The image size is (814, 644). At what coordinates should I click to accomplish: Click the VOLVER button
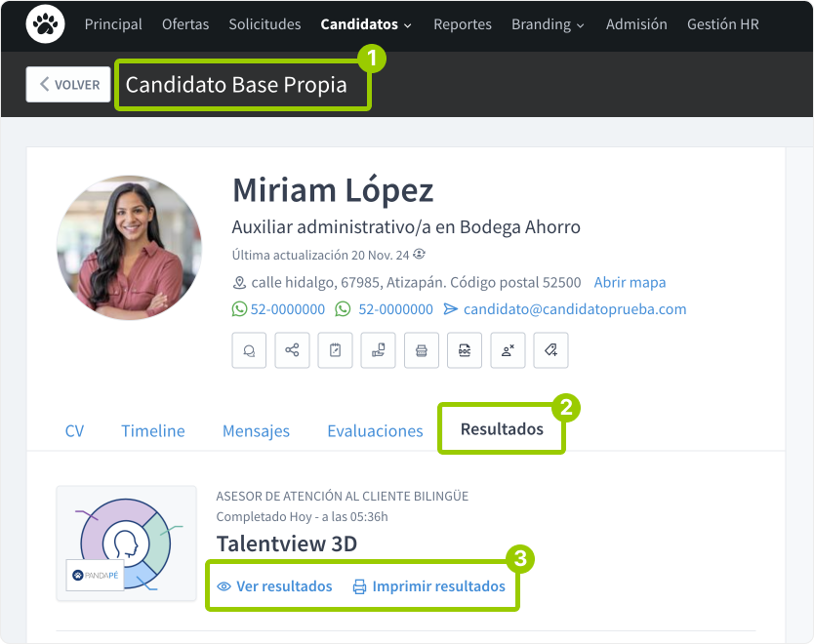tap(67, 85)
